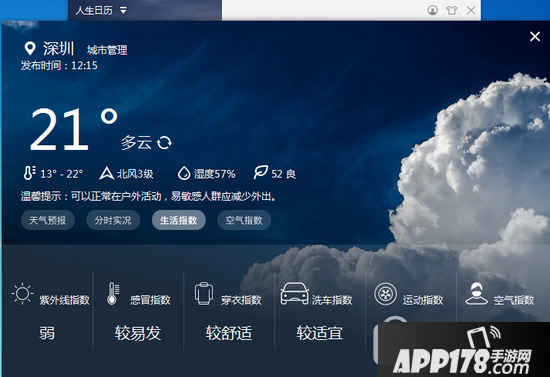Viewport: 550px width, 377px height.
Task: Click the north wind direction arrow icon
Action: [x=106, y=174]
